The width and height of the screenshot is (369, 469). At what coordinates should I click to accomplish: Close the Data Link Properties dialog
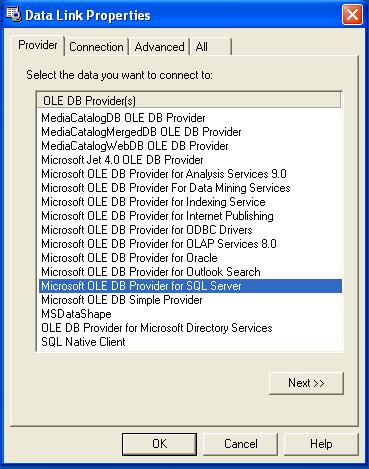coord(352,15)
